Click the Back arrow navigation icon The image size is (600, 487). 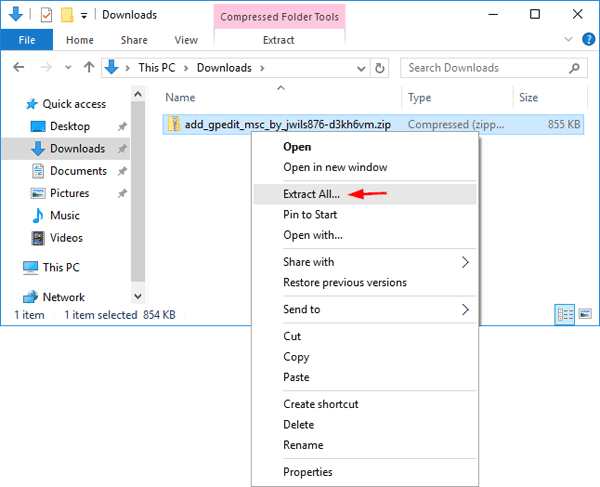20,68
